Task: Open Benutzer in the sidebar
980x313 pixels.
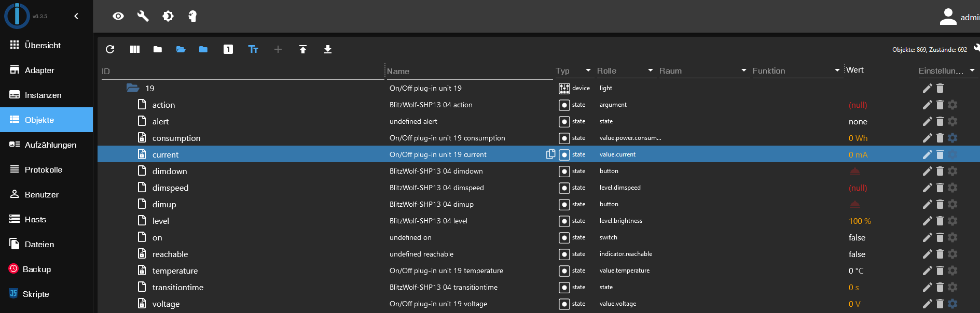Action: [47, 194]
